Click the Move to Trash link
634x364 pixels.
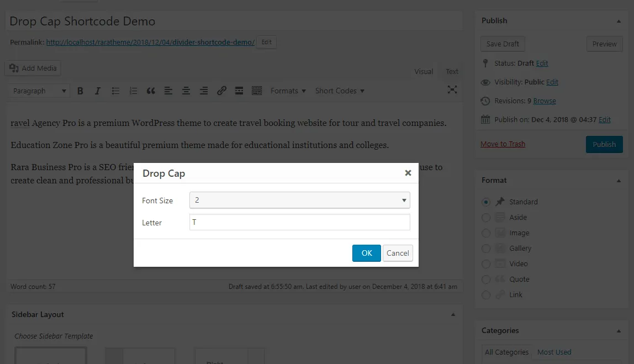(503, 144)
